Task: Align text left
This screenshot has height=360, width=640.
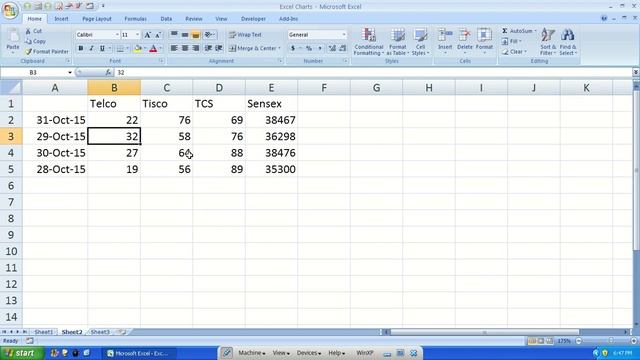Action: point(174,49)
